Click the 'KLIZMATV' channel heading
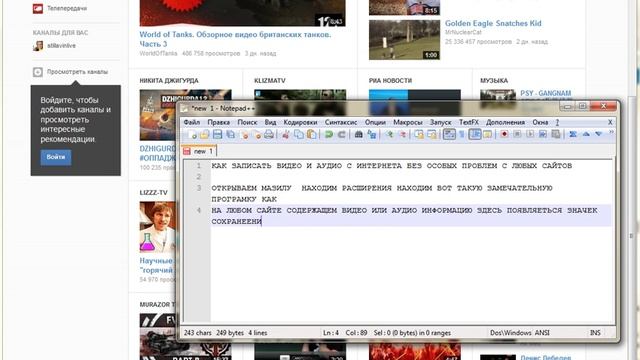The width and height of the screenshot is (640, 360). pos(270,81)
